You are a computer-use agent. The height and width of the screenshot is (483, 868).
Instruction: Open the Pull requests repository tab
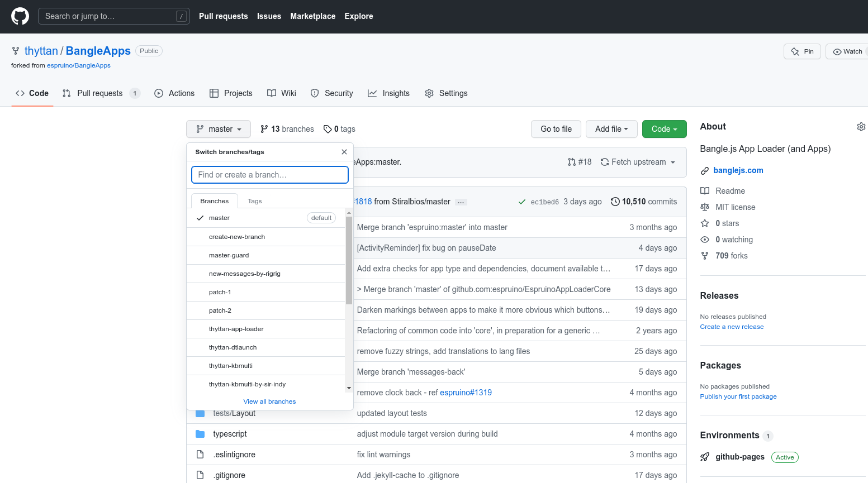(101, 93)
